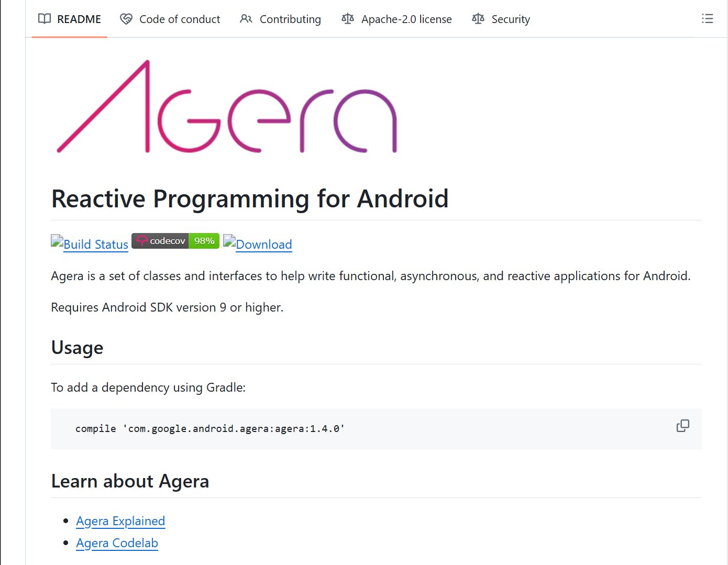Image resolution: width=728 pixels, height=565 pixels.
Task: Click the scales icon beside Security
Action: [478, 18]
